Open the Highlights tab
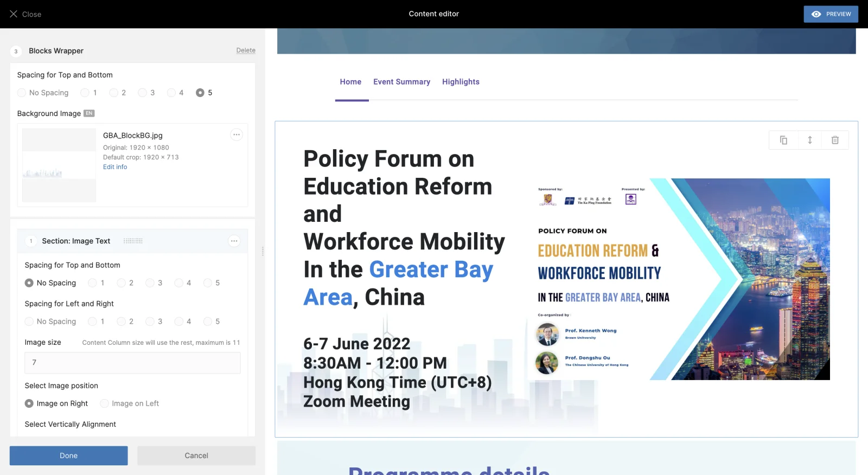868x475 pixels. (461, 82)
